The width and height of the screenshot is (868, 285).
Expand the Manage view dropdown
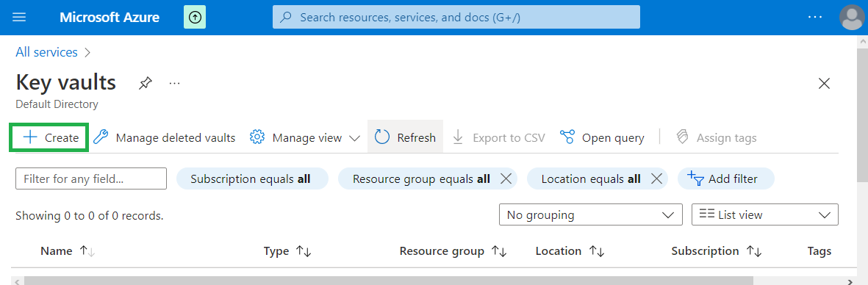click(x=305, y=137)
